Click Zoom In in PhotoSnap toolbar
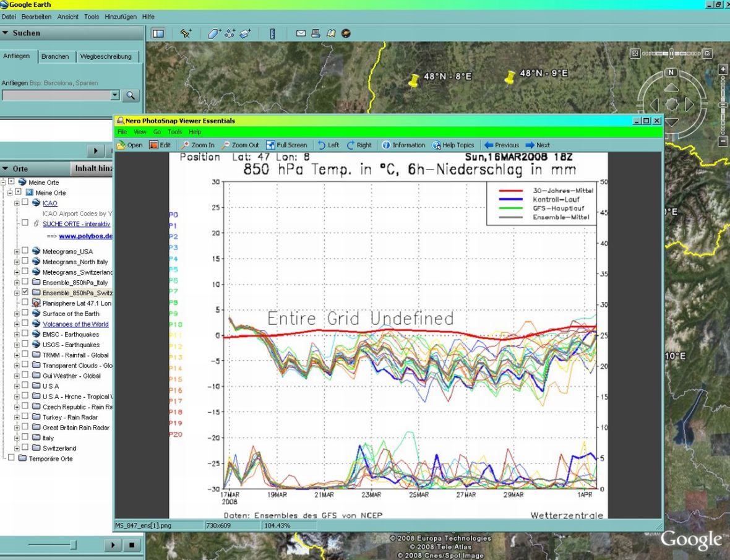The height and width of the screenshot is (560, 730). pyautogui.click(x=197, y=145)
